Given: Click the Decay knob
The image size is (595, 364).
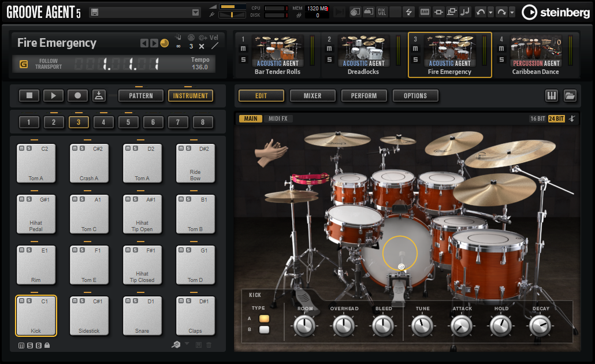Looking at the screenshot, I should tap(540, 326).
